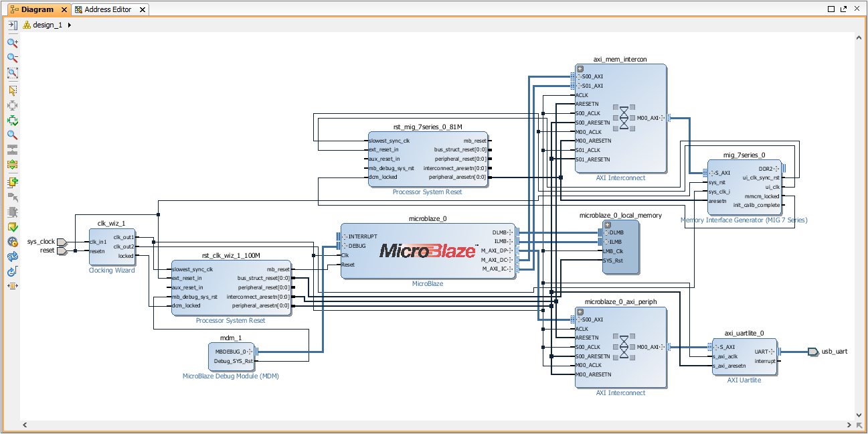Click the locked pin on clk_wiz_1
The image size is (868, 434).
point(126,256)
